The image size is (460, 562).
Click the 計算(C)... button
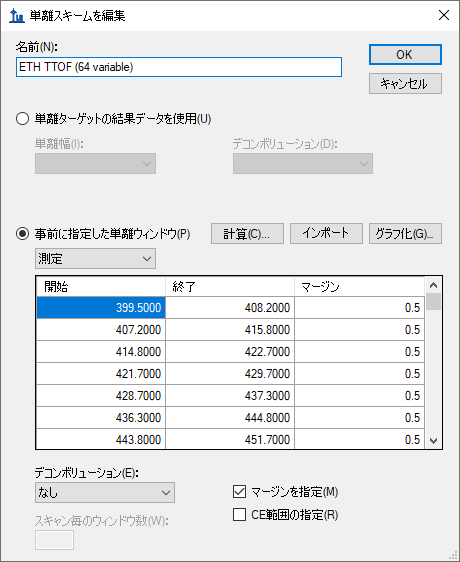247,234
